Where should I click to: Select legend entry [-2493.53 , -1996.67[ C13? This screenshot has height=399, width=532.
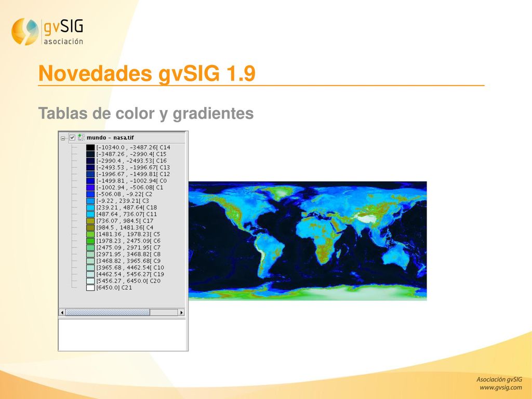(134, 168)
